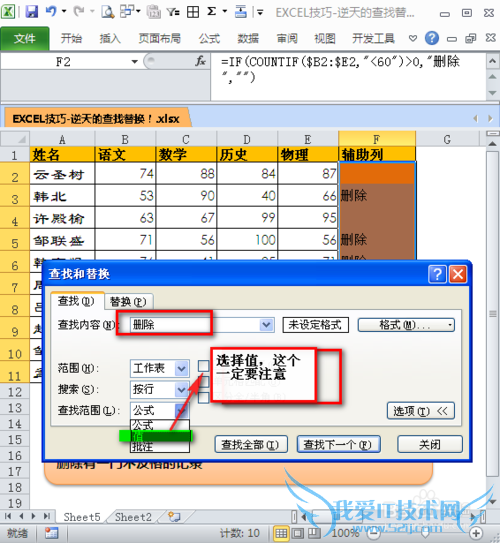500x543 pixels.
Task: Open Excel Help question mark icon
Action: click(432, 38)
